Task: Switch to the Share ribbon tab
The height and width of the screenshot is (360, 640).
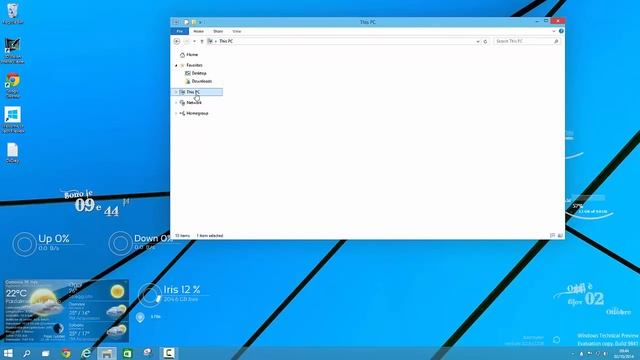Action: pos(218,31)
